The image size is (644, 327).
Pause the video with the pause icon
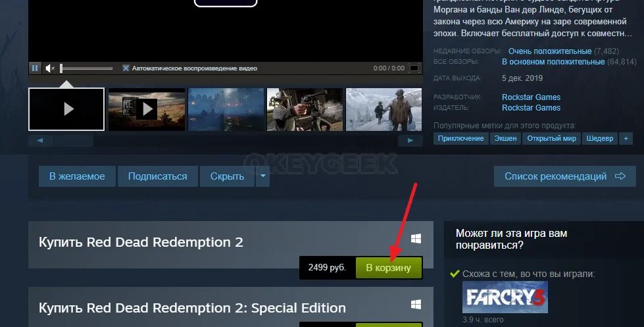(35, 68)
